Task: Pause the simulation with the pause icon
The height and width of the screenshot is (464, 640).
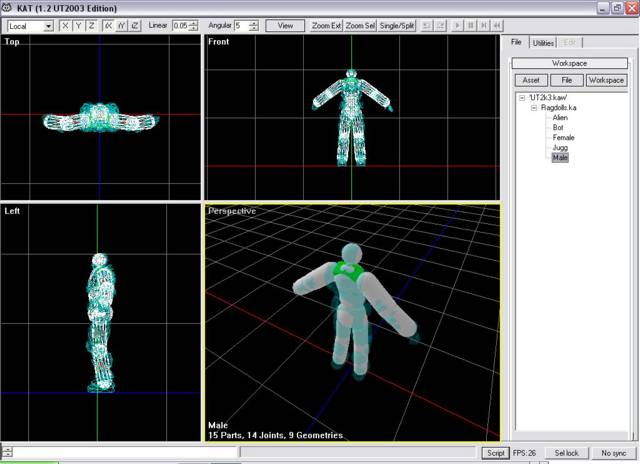Action: (470, 26)
